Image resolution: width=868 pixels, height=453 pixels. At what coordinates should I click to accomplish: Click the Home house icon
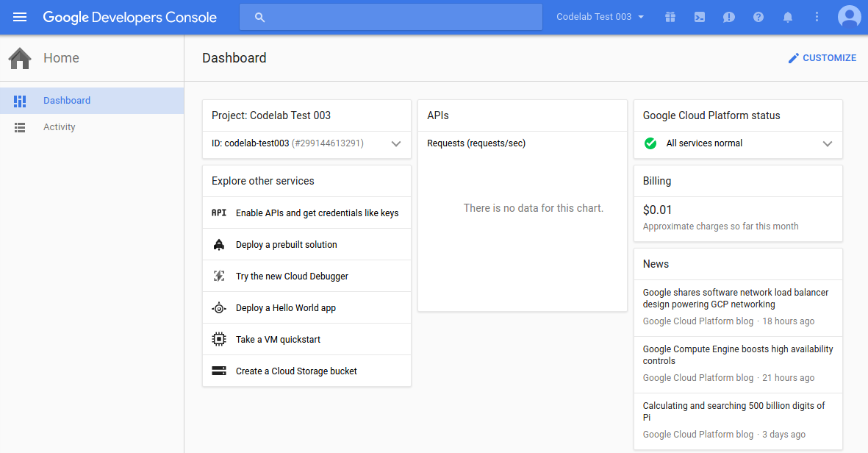[x=20, y=58]
